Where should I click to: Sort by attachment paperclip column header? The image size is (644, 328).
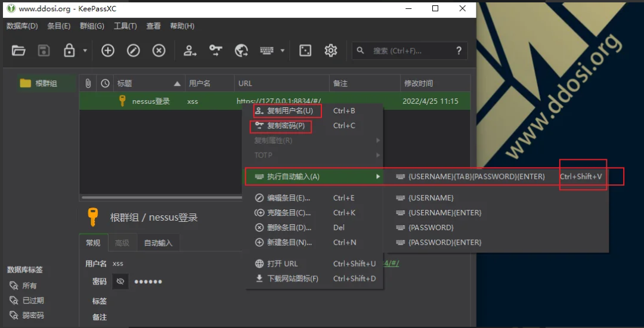88,83
